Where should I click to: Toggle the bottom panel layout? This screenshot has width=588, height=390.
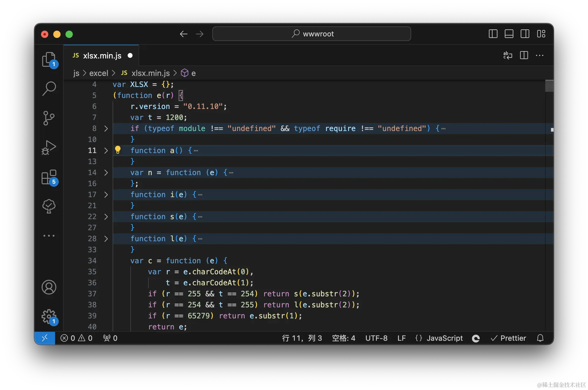[509, 34]
